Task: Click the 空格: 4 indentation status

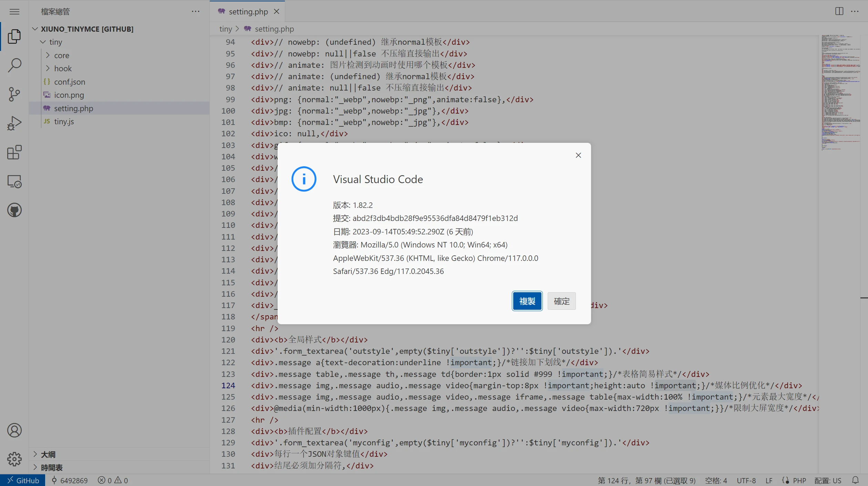Action: click(716, 480)
